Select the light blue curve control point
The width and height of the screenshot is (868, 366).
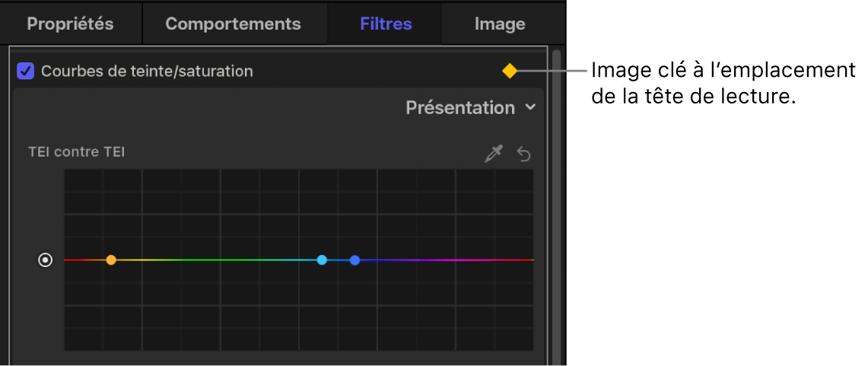pos(322,260)
